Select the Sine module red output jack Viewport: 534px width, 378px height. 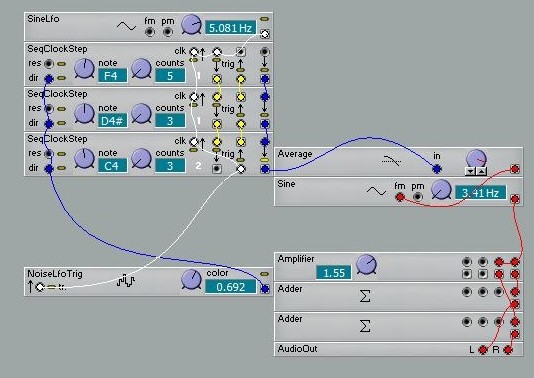coord(515,199)
